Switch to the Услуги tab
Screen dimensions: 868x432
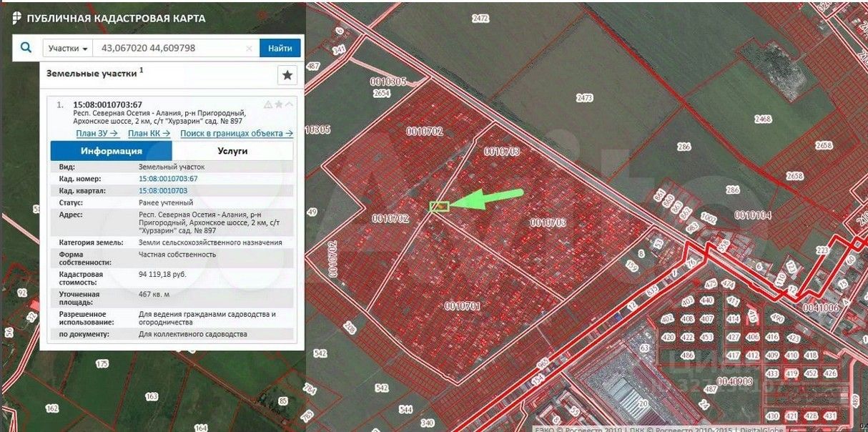232,151
